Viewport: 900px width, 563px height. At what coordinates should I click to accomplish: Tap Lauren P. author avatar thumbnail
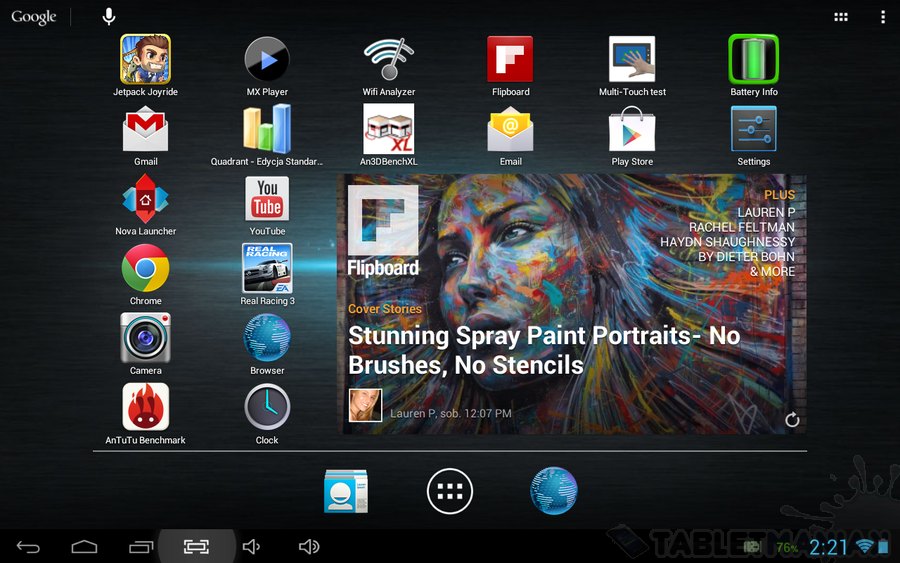tap(365, 405)
